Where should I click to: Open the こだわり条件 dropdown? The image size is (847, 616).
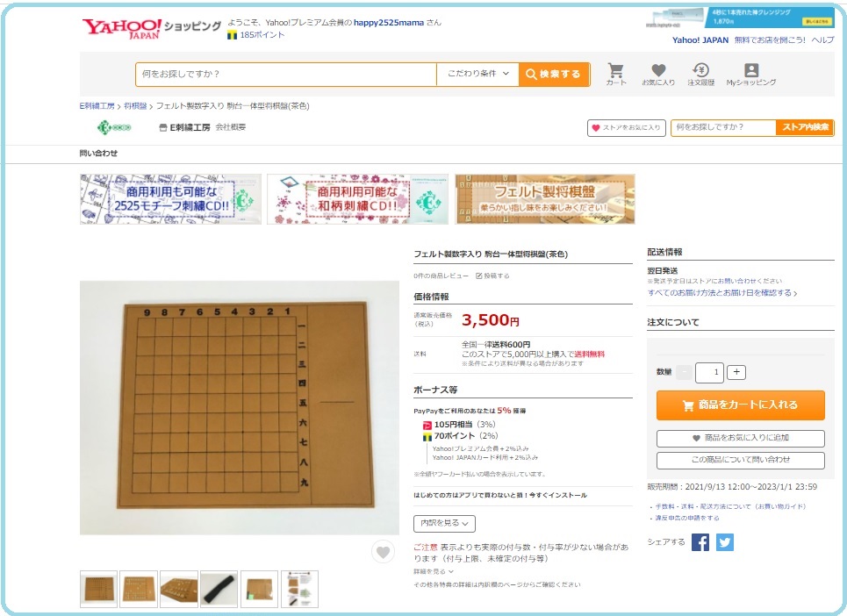click(x=477, y=74)
